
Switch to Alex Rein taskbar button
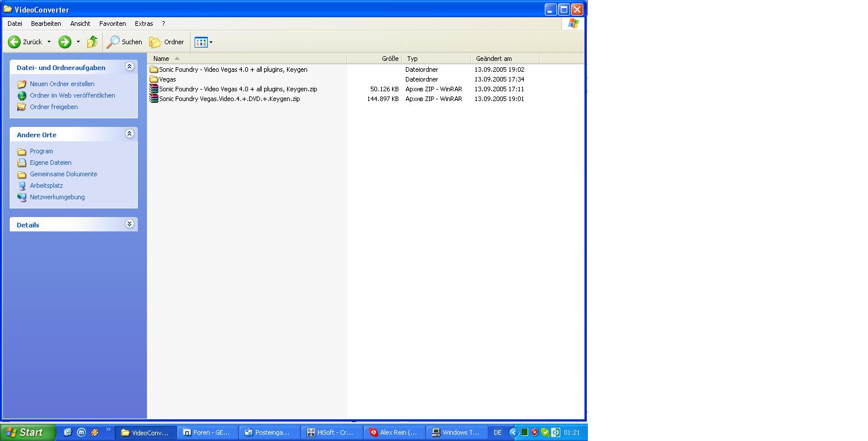[394, 432]
